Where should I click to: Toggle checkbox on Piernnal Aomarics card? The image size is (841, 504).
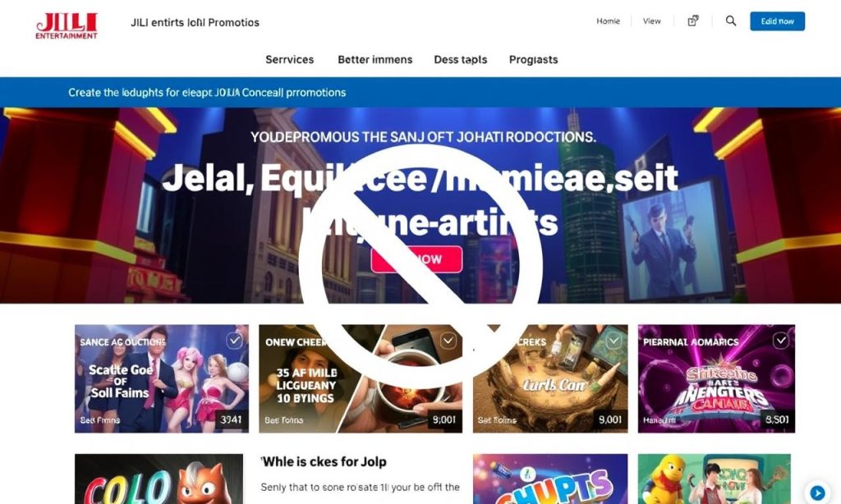pyautogui.click(x=781, y=341)
